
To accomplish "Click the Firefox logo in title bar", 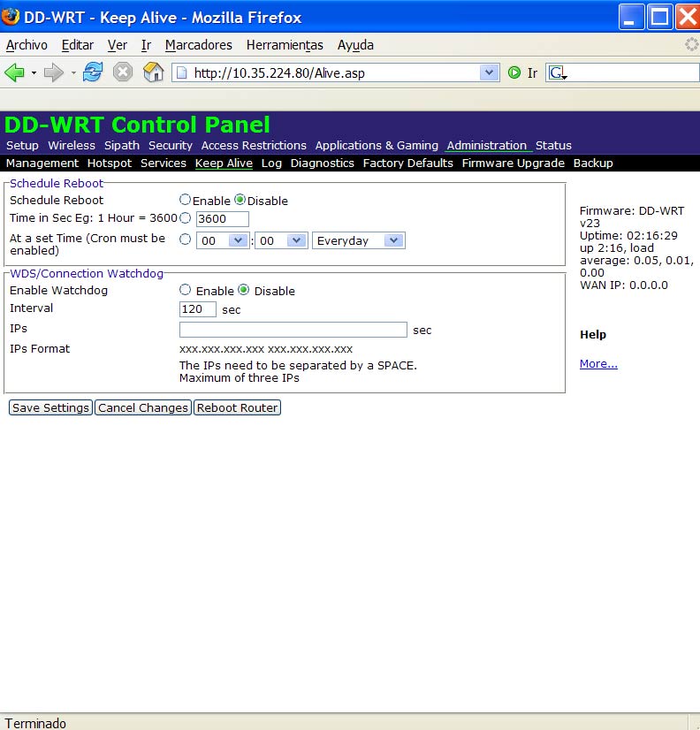I will click(x=11, y=17).
